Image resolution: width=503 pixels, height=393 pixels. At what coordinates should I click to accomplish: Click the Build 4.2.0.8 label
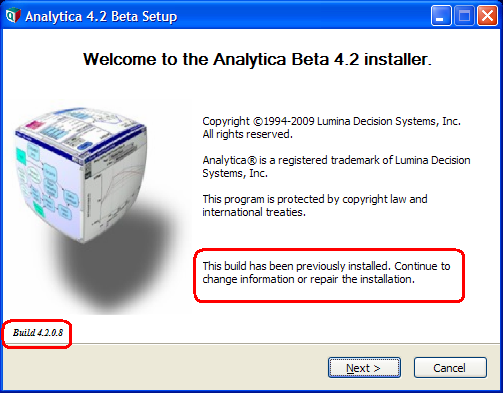38,333
